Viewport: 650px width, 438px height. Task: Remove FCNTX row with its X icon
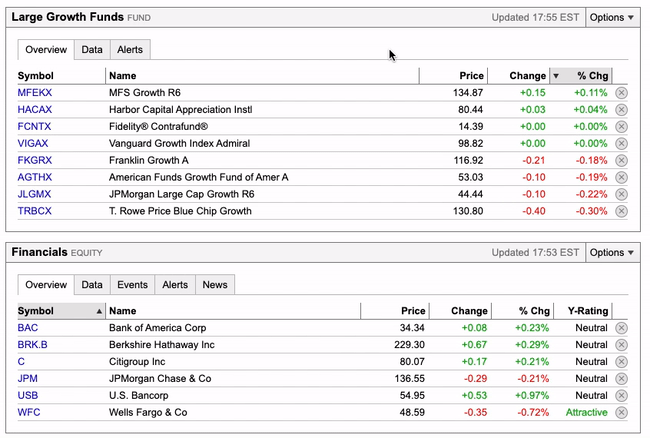pos(621,126)
